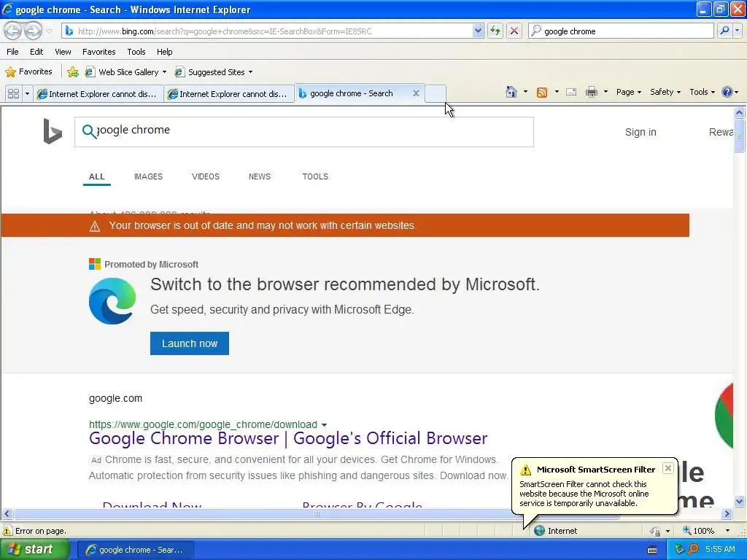This screenshot has width=747, height=560.
Task: Open the Edit menu
Action: 36,52
